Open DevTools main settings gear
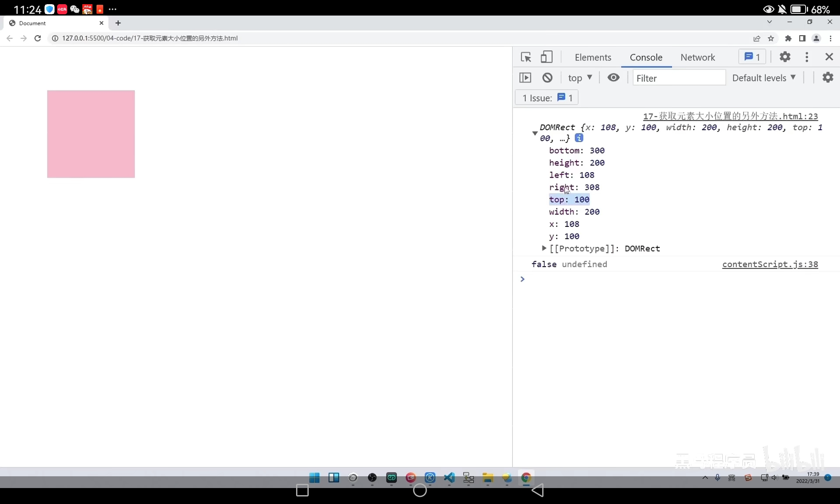Image resolution: width=840 pixels, height=504 pixels. pyautogui.click(x=785, y=57)
